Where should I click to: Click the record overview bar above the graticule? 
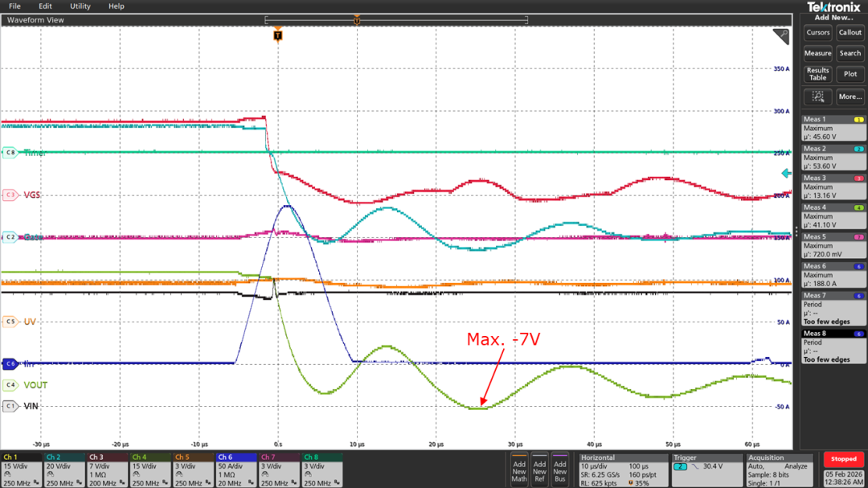[x=396, y=20]
